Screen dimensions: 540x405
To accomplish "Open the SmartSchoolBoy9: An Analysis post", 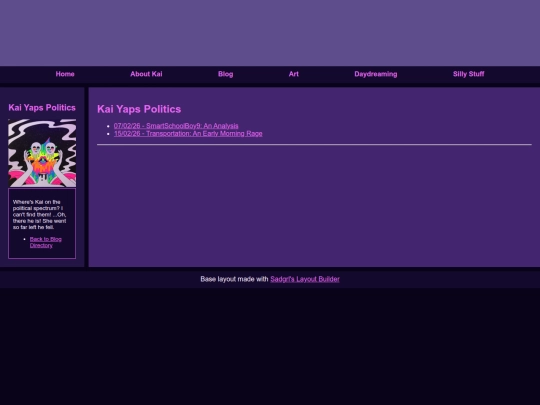I will pos(176,126).
